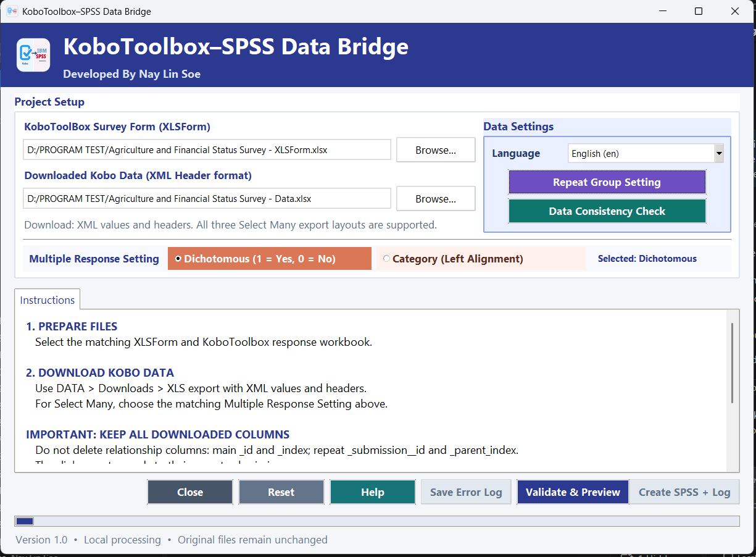Click Create SPSS + Log
This screenshot has height=557, width=756.
tap(684, 492)
